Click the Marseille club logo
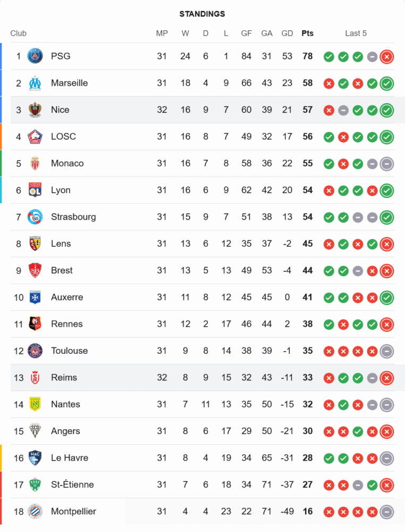Viewport: 405px width, 532px height. coord(35,83)
